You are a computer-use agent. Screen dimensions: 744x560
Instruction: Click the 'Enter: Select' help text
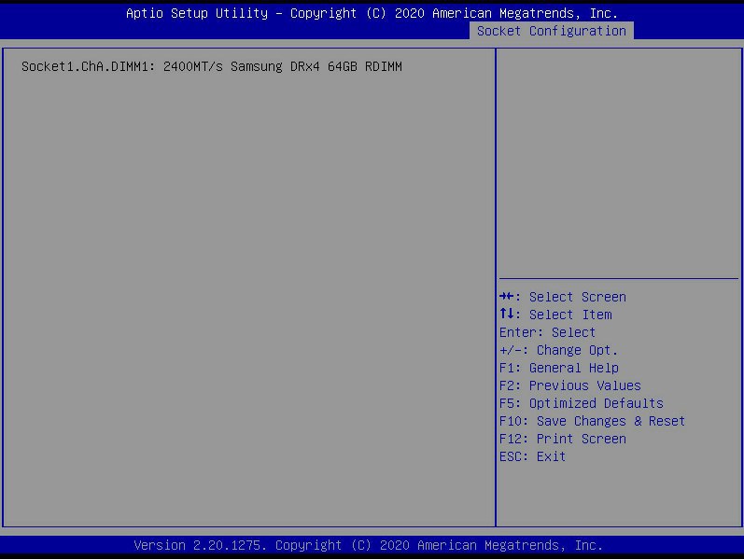coord(548,332)
